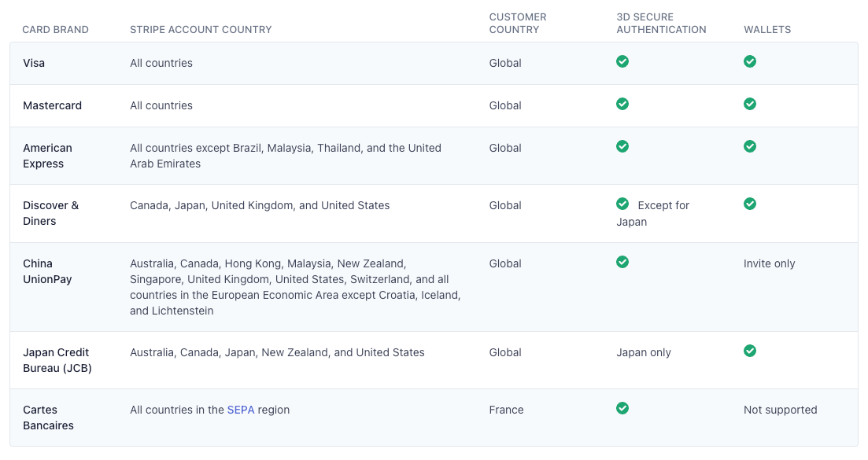This screenshot has height=460, width=868.
Task: Click the Customer Country column header
Action: [x=518, y=24]
